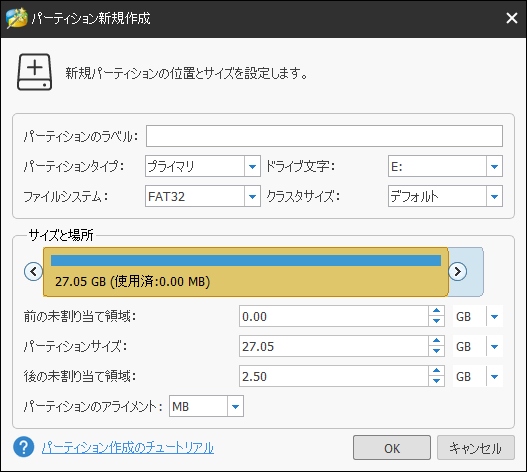This screenshot has width=527, height=472.
Task: Open the クラスタサイズ dropdown showing デフォルト
Action: [x=445, y=196]
